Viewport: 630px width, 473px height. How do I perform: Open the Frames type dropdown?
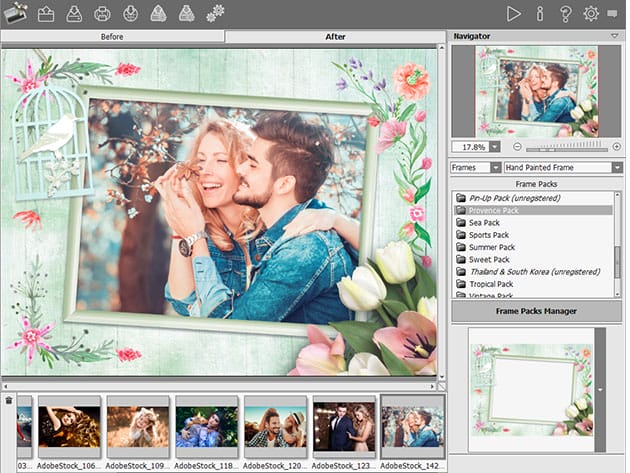495,167
